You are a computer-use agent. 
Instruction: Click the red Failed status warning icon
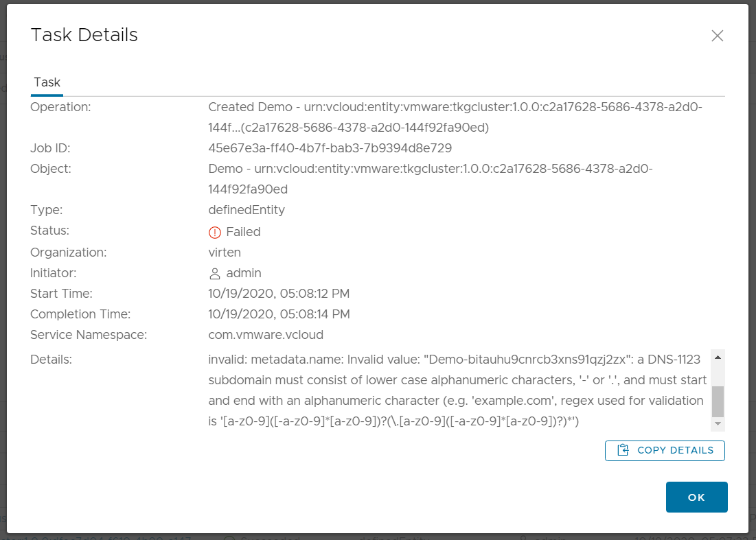click(214, 232)
